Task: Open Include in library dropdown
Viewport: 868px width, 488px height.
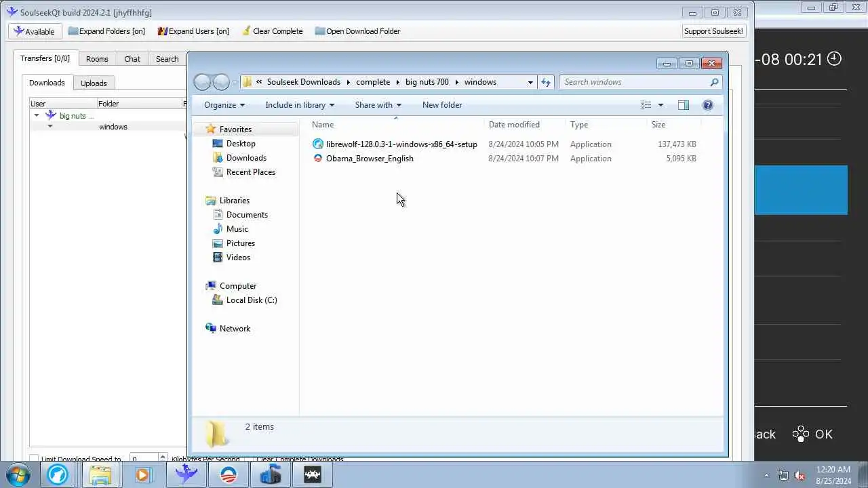Action: (x=300, y=105)
